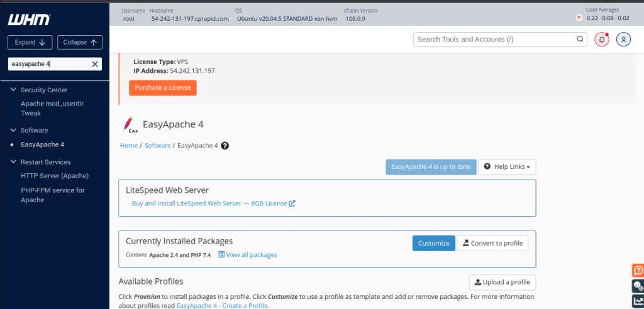Expand all sidebar menu sections
Screen dimensions: 644x309
pos(30,42)
